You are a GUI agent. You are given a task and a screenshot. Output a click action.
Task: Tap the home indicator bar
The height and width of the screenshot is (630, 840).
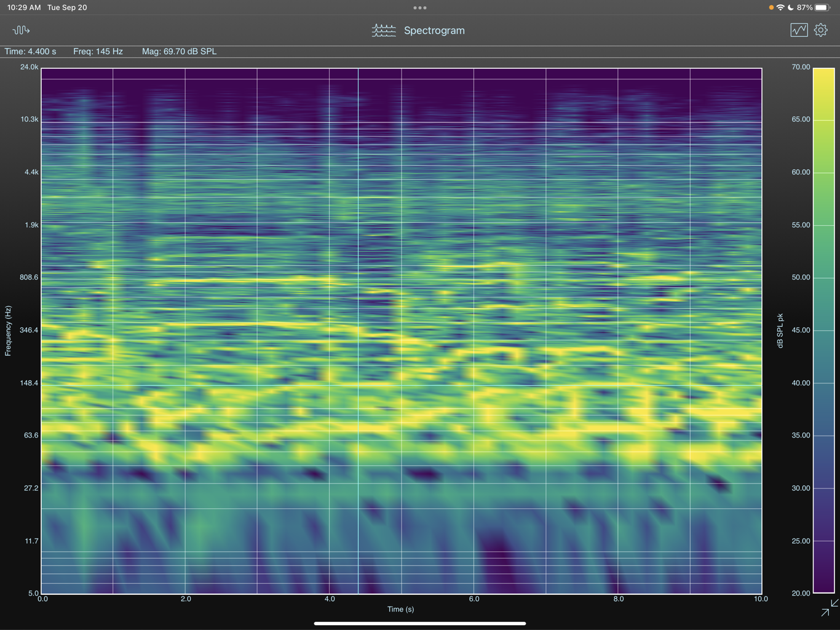point(420,623)
